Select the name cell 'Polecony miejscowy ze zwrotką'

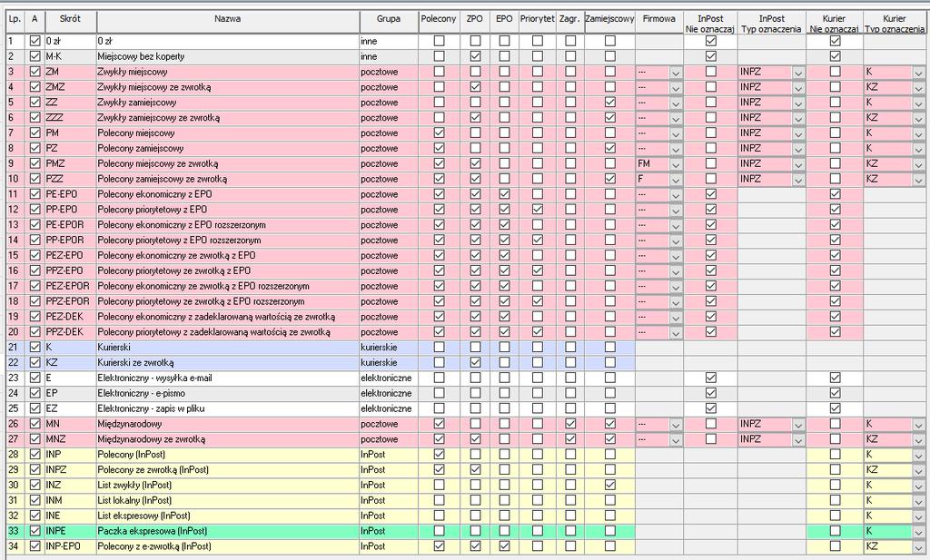228,163
